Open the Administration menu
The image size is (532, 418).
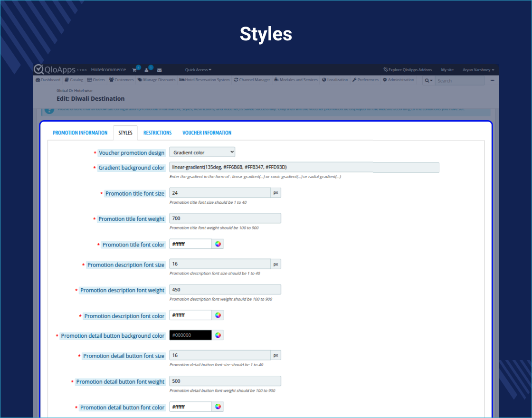[399, 80]
